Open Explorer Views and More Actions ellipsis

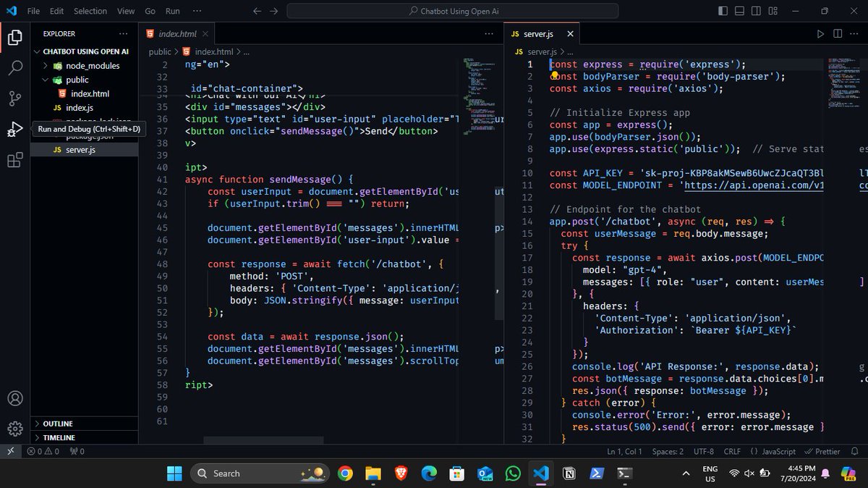coord(124,34)
